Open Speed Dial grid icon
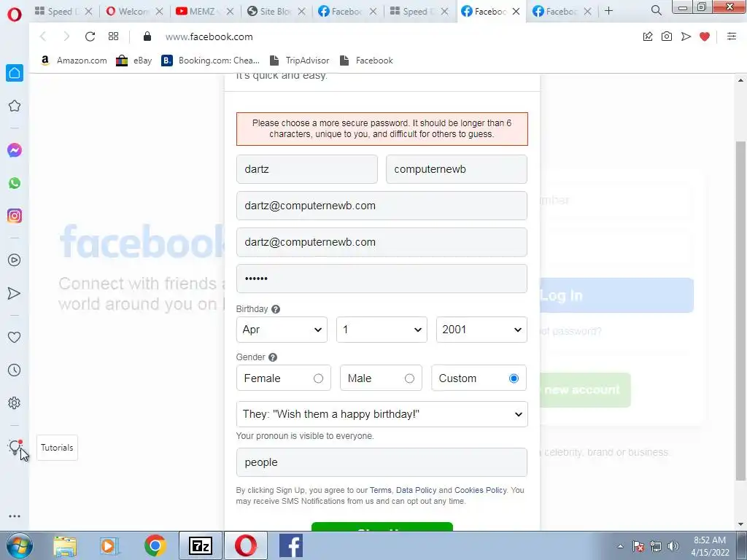The width and height of the screenshot is (747, 560). coord(113,36)
